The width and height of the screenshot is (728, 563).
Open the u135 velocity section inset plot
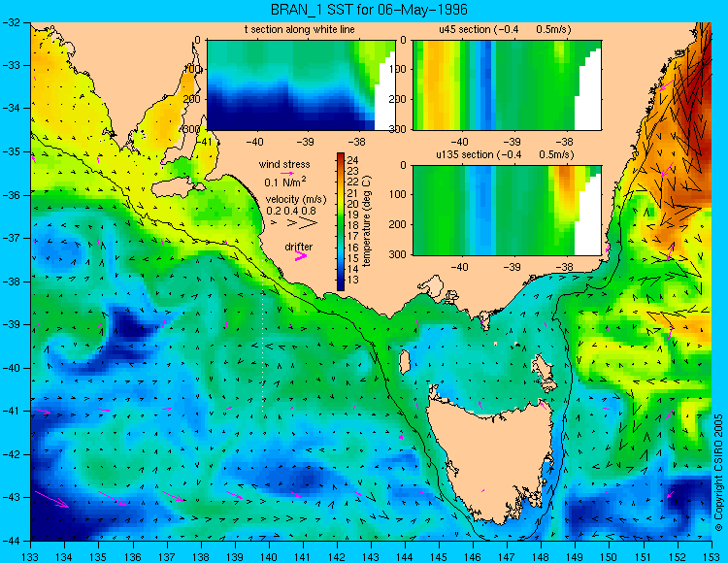507,211
